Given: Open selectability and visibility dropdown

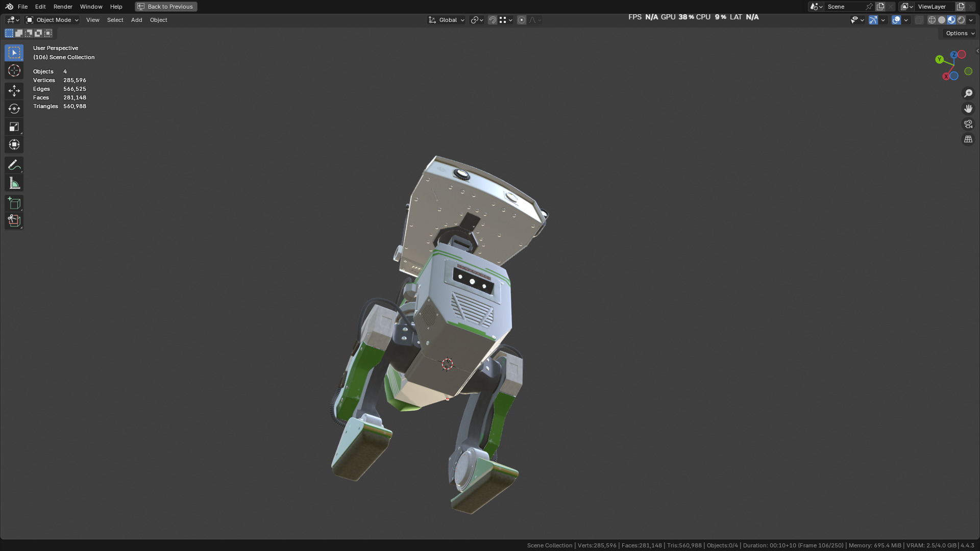Looking at the screenshot, I should tap(857, 20).
